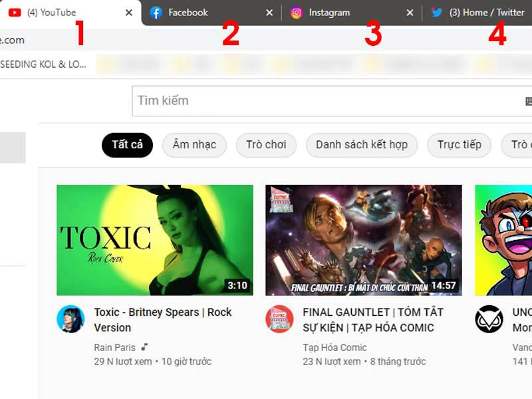
Task: Click the Rain Paris channel avatar
Action: [70, 319]
